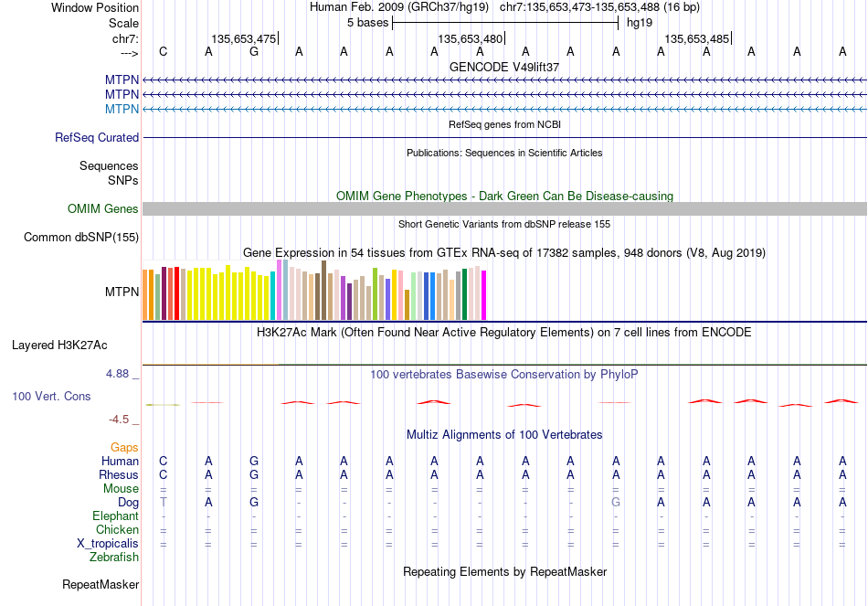Click Repeating Elements by RepeatMasker title
Screen dimensions: 868x606
504,571
